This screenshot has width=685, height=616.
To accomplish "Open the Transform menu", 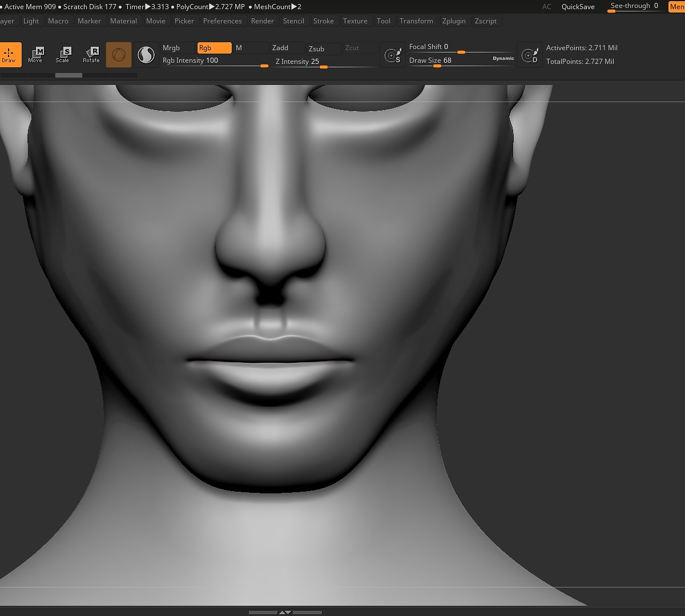I will click(x=416, y=21).
